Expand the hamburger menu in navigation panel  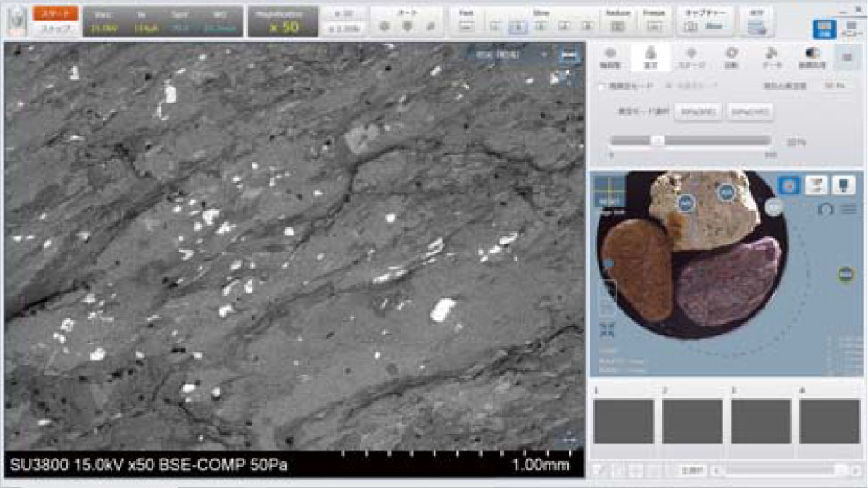click(x=849, y=209)
